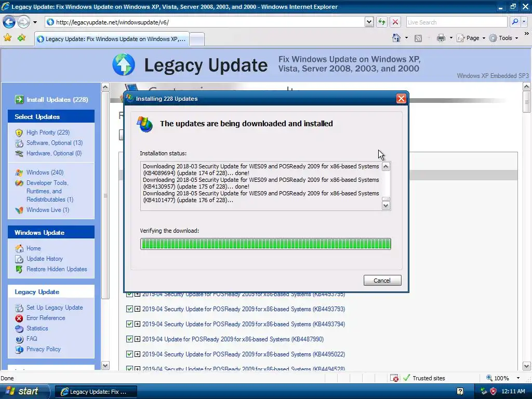The image size is (532, 399).
Task: Uncheck the KB4493794 update checkbox
Action: pos(129,324)
